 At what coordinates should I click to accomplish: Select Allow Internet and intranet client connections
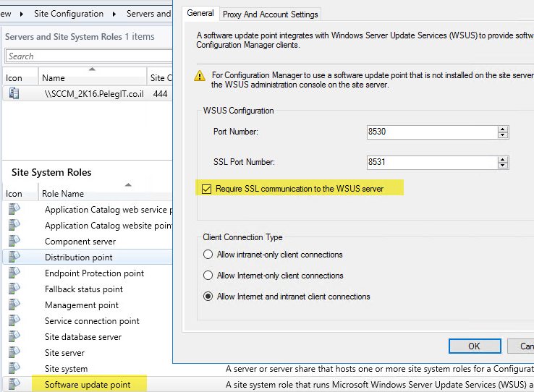tap(208, 297)
